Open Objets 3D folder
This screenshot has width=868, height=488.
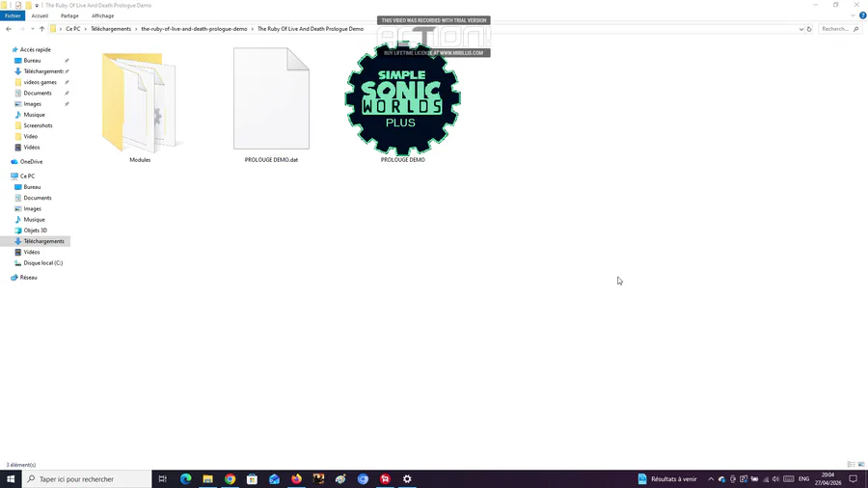[x=35, y=230]
